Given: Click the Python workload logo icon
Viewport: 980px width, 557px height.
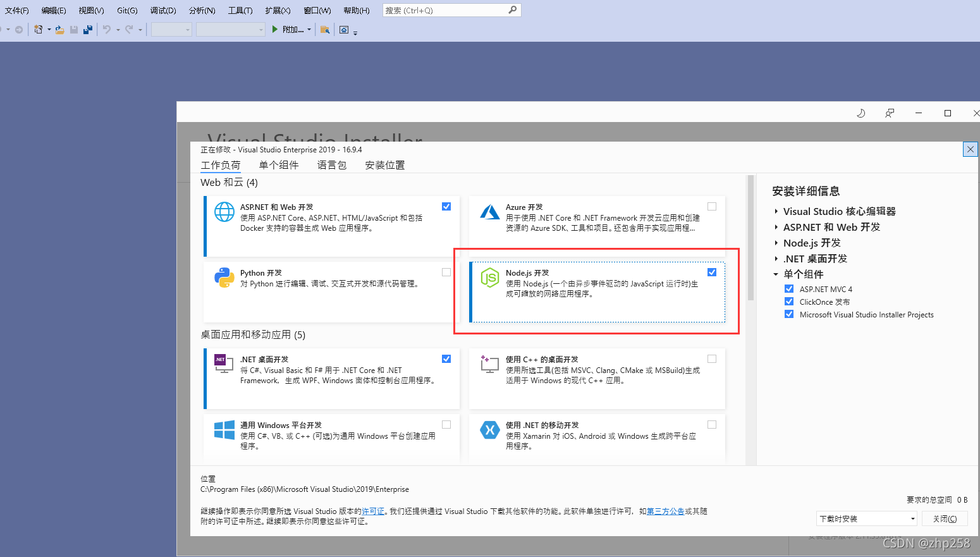Looking at the screenshot, I should click(224, 278).
